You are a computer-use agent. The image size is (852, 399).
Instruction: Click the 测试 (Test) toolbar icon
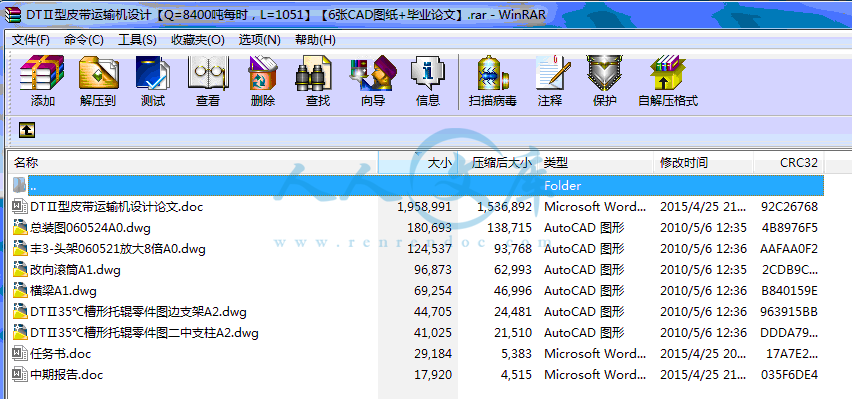coord(153,73)
